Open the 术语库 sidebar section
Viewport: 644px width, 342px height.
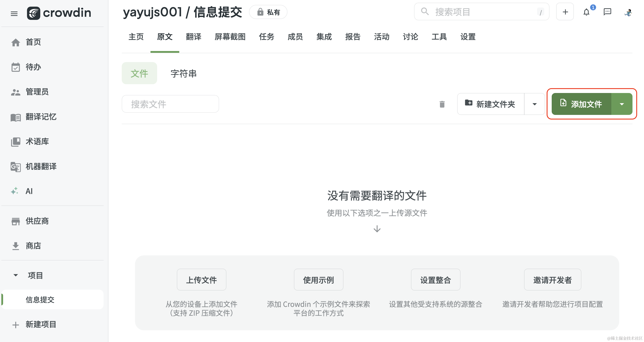click(37, 142)
